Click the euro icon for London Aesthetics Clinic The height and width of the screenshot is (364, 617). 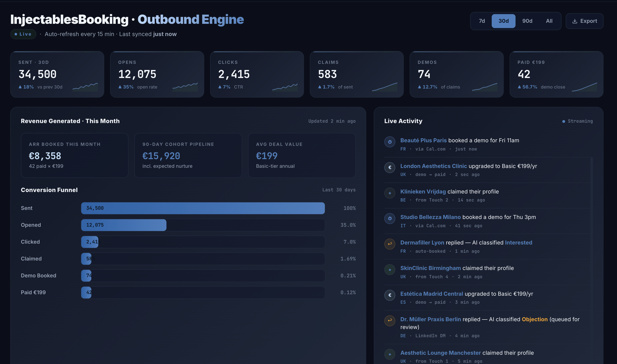point(390,168)
